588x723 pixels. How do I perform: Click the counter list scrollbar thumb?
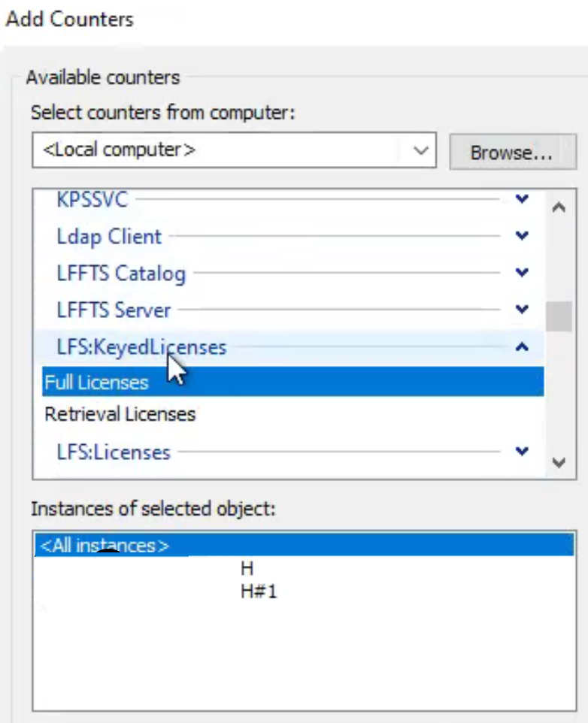[x=559, y=316]
